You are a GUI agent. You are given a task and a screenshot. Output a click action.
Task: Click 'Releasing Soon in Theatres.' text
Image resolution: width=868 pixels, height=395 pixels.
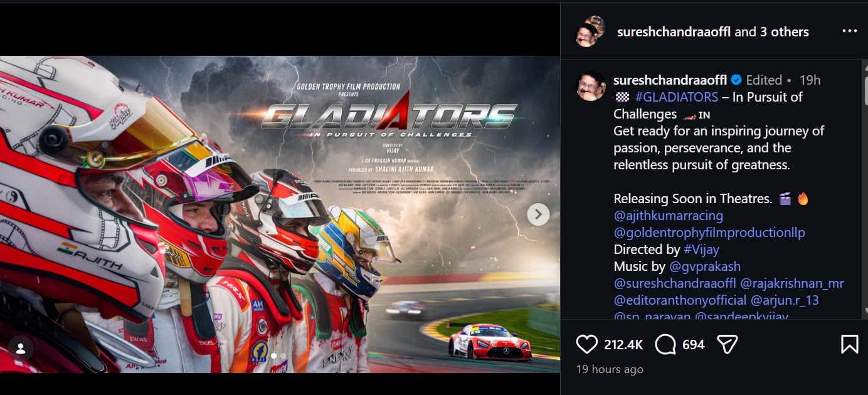[693, 199]
